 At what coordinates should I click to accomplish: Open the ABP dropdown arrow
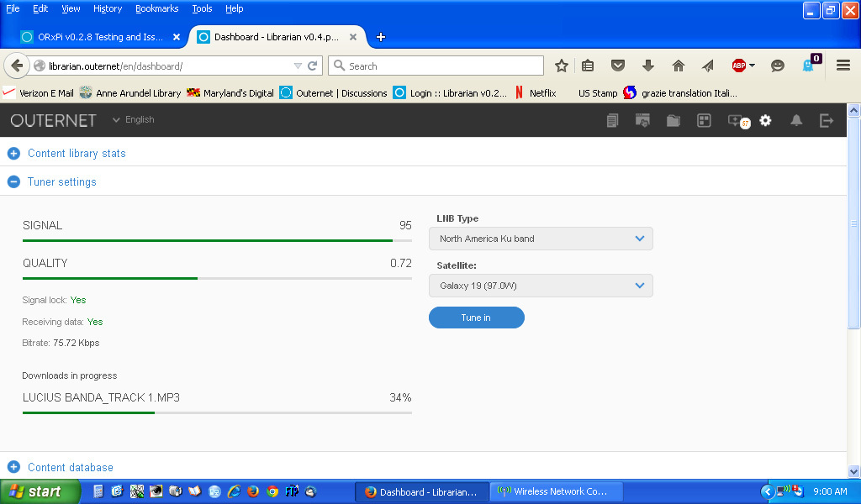tap(753, 66)
